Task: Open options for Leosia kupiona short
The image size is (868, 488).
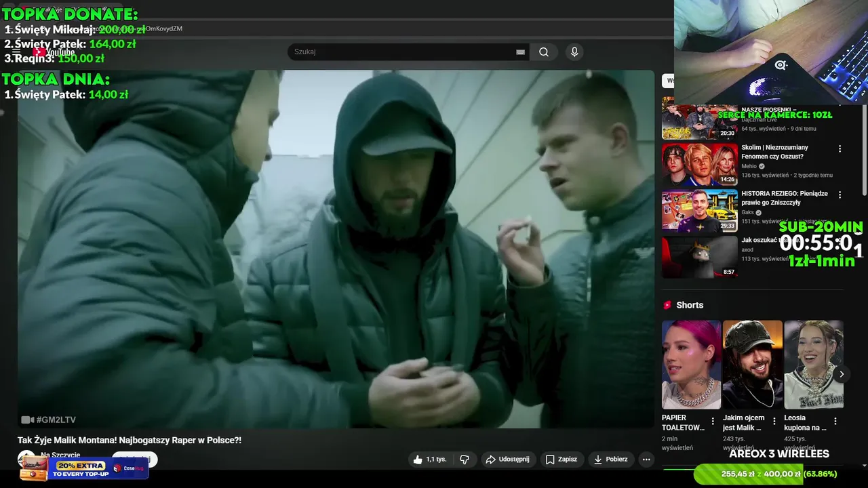Action: pos(835,422)
